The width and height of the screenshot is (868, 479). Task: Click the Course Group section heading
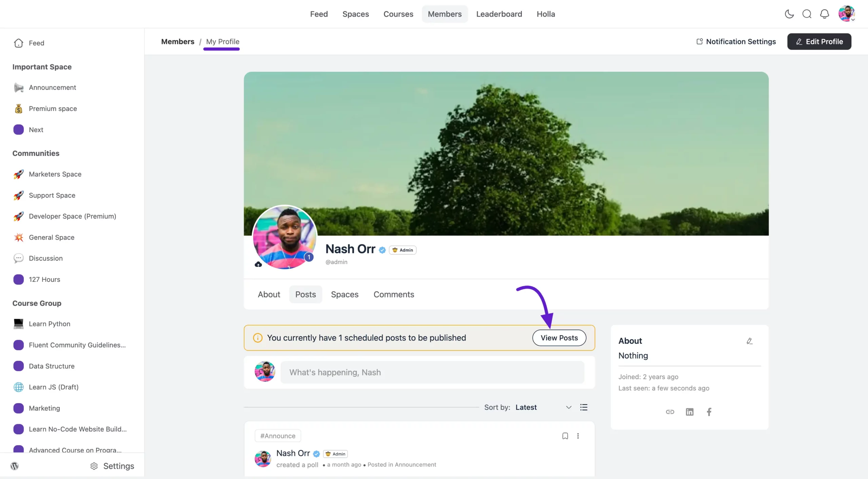click(37, 303)
